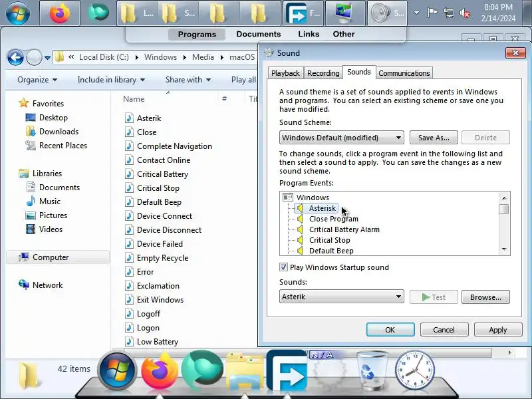Open the green chat bubble app in taskbar
Viewport: 532px width, 399px height.
[98, 13]
